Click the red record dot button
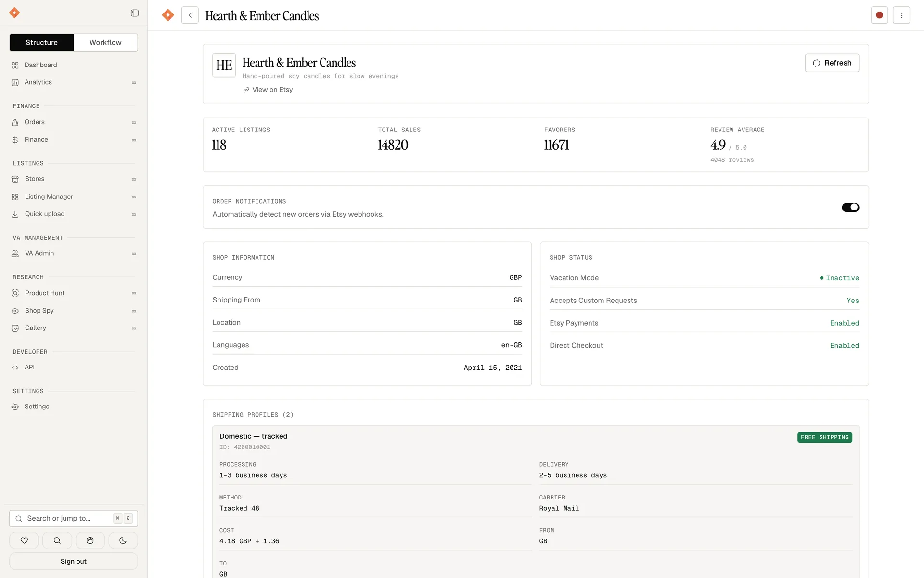The height and width of the screenshot is (578, 924). 879,15
